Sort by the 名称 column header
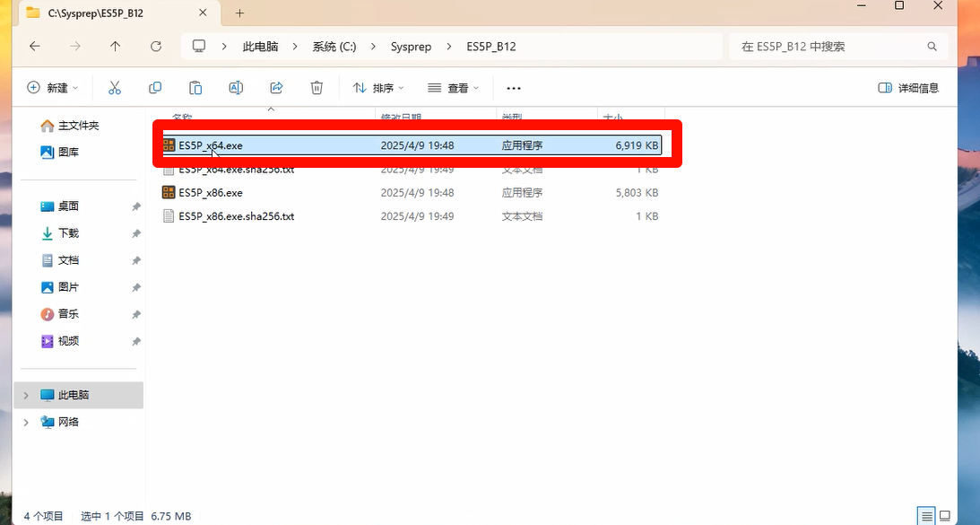The width and height of the screenshot is (980, 525). pos(182,117)
